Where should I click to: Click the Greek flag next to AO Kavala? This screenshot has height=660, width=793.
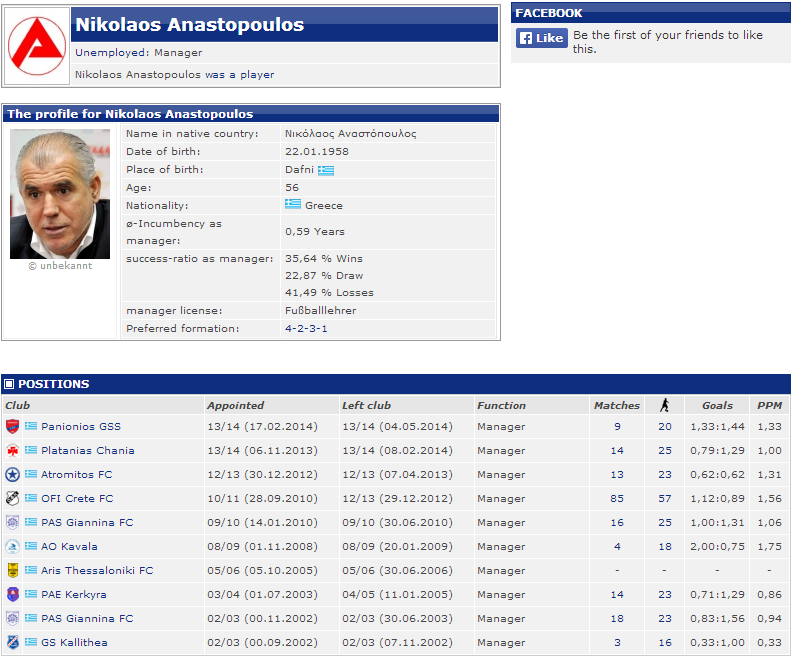pos(31,546)
